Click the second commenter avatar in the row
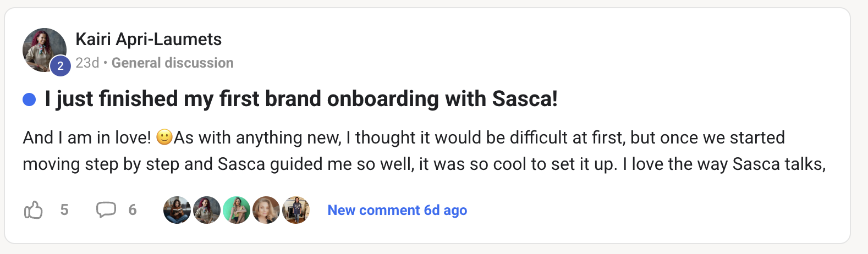The width and height of the screenshot is (868, 254). (207, 210)
